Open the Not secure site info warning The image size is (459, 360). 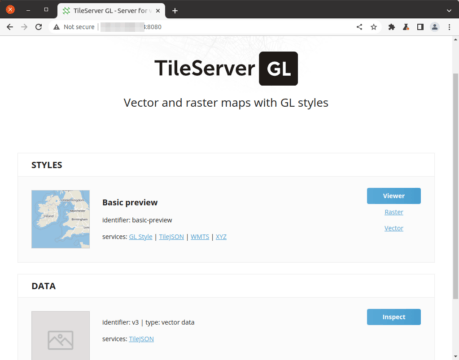point(74,27)
